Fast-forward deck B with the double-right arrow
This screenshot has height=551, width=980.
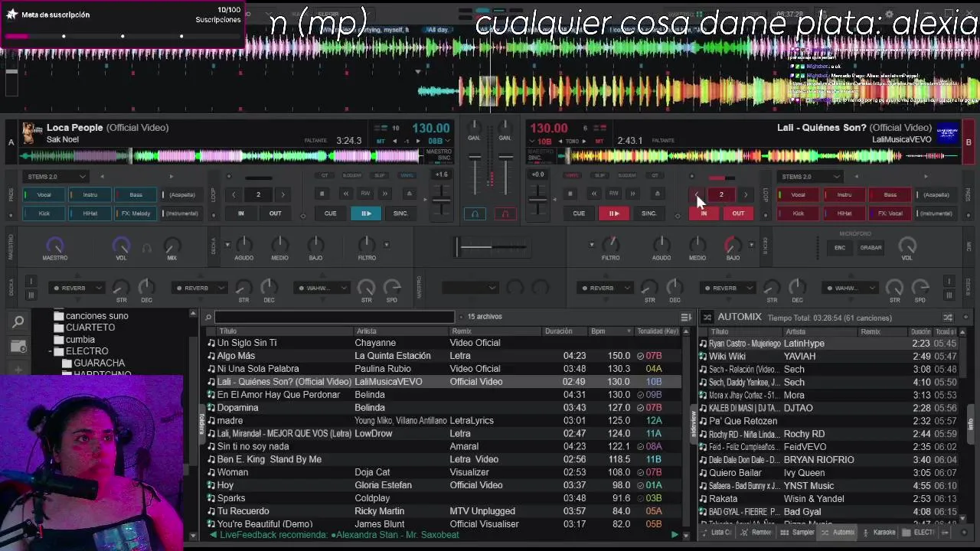pyautogui.click(x=634, y=194)
